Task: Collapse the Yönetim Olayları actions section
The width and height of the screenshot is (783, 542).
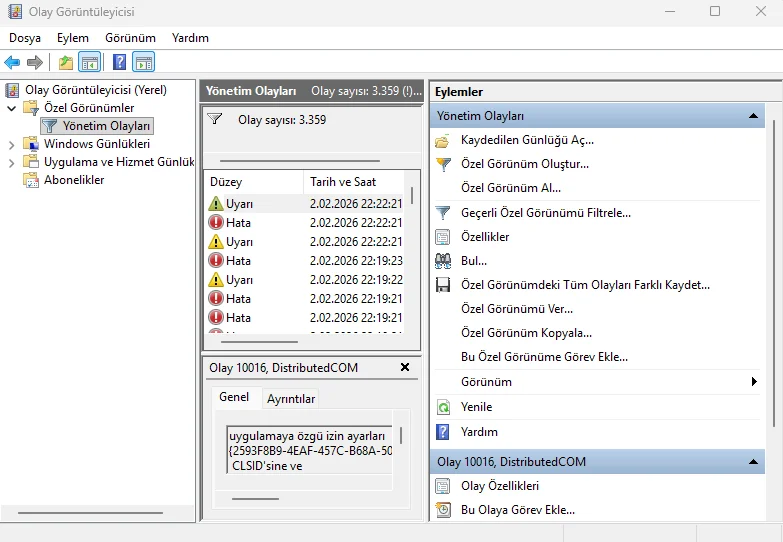Action: point(753,116)
